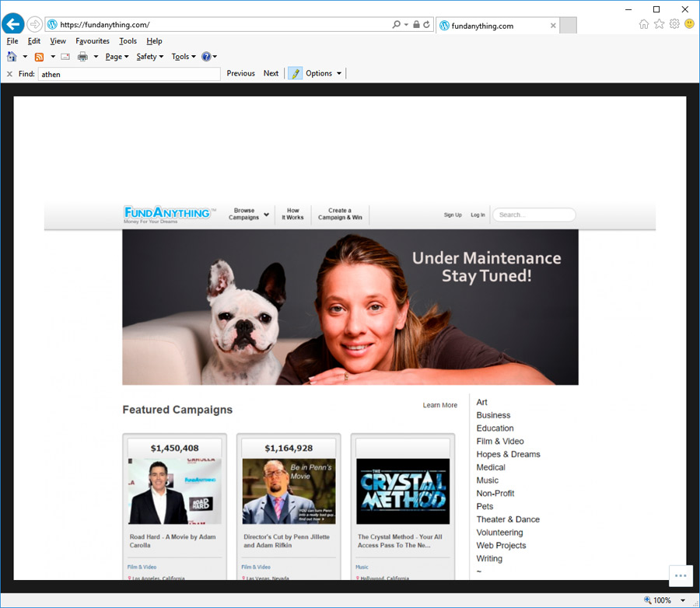Expand the Home button dropdown arrow
Image resolution: width=700 pixels, height=608 pixels.
pos(25,57)
